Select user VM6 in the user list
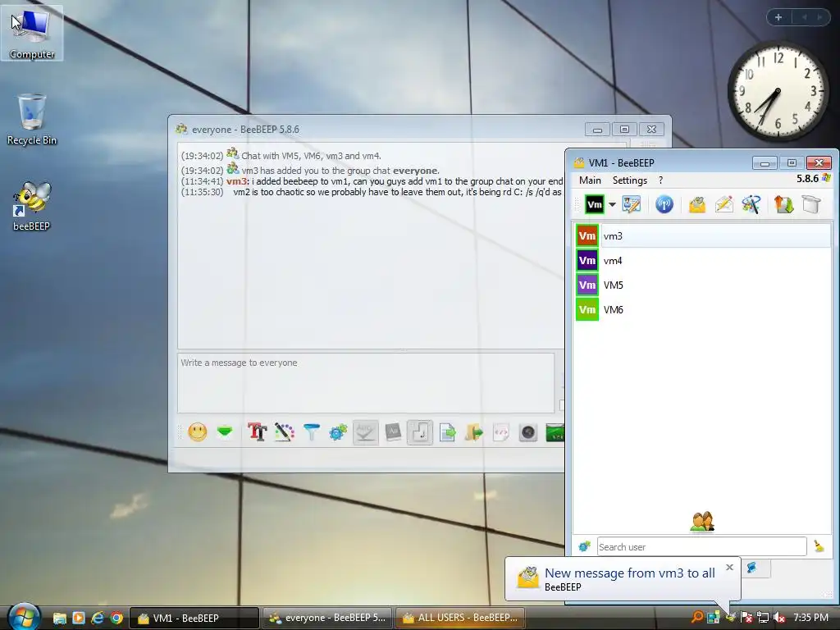Viewport: 840px width, 630px height. pos(703,309)
